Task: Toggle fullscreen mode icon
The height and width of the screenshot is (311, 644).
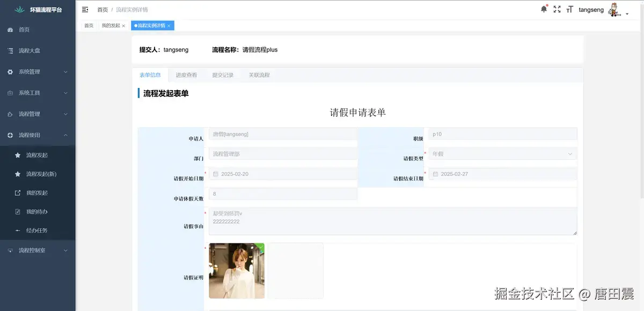Action: 557,9
